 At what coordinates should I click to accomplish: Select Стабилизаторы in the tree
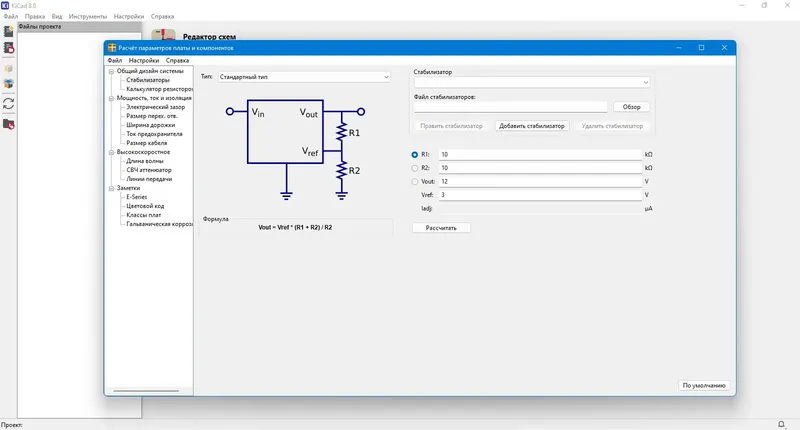[x=148, y=80]
